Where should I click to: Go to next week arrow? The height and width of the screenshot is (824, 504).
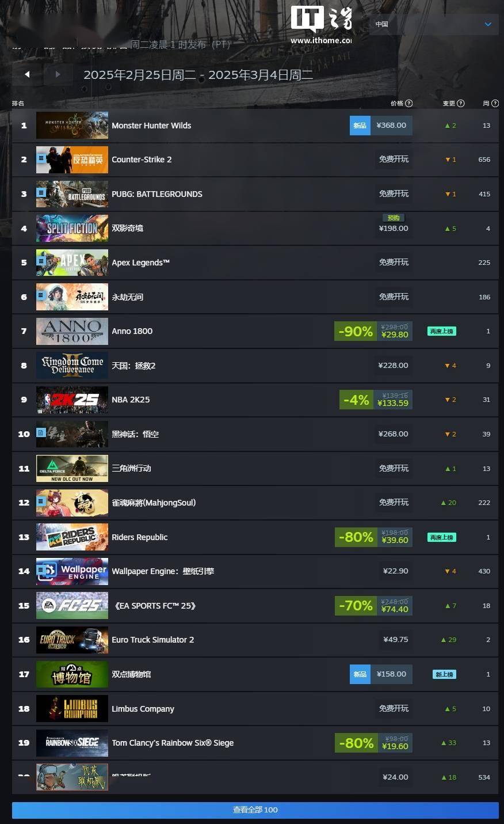tap(58, 74)
